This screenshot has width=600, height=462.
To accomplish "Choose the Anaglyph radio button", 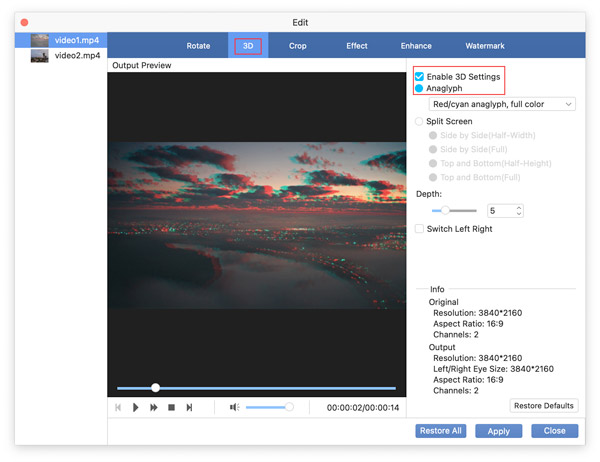I will 419,89.
